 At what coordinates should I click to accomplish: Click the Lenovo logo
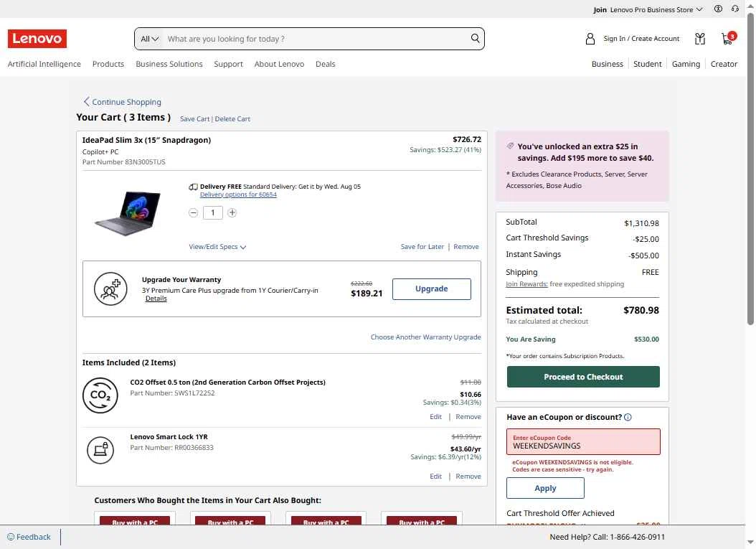(x=37, y=39)
